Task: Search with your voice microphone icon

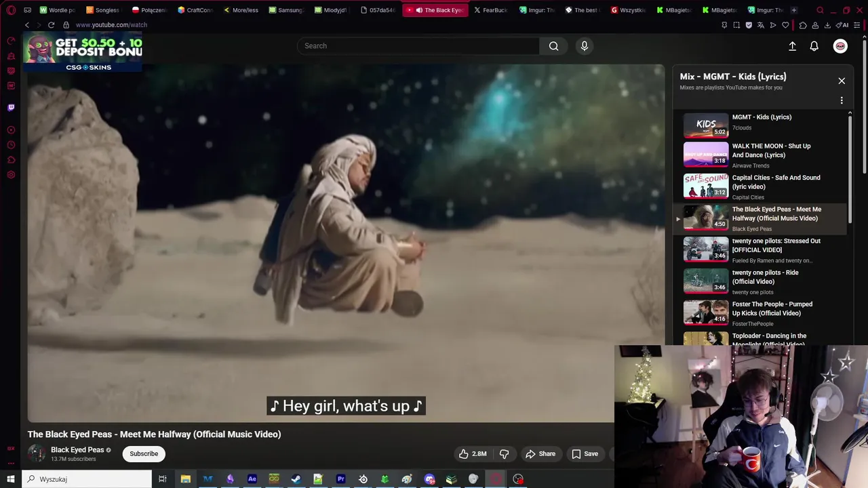Action: 585,46
